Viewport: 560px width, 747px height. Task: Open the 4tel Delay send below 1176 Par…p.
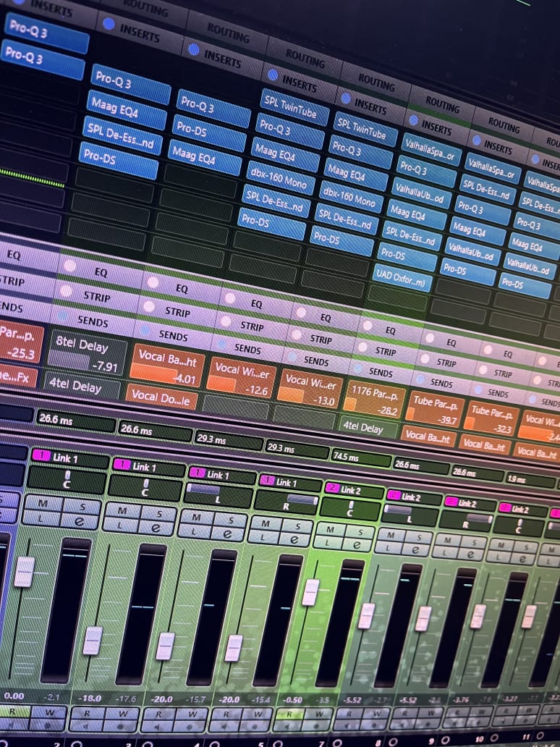[x=369, y=427]
